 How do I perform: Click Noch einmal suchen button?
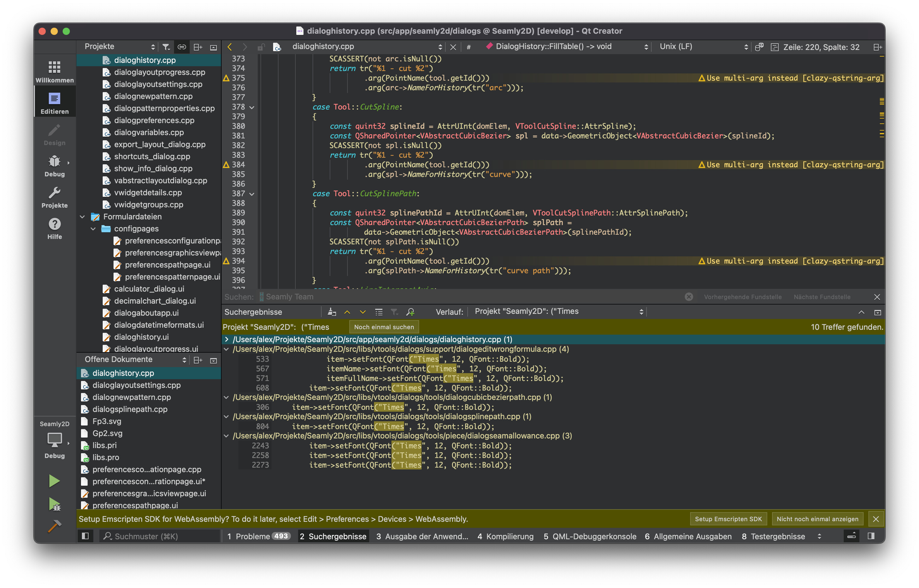(x=384, y=327)
